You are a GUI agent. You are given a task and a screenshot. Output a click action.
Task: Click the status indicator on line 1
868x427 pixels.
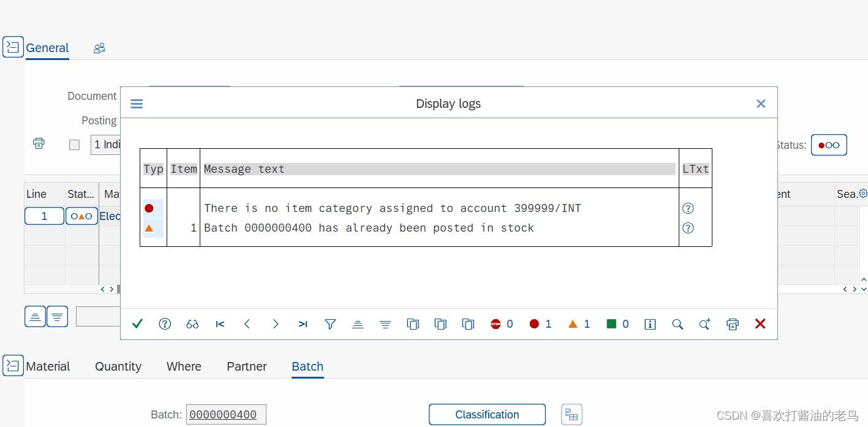click(81, 216)
